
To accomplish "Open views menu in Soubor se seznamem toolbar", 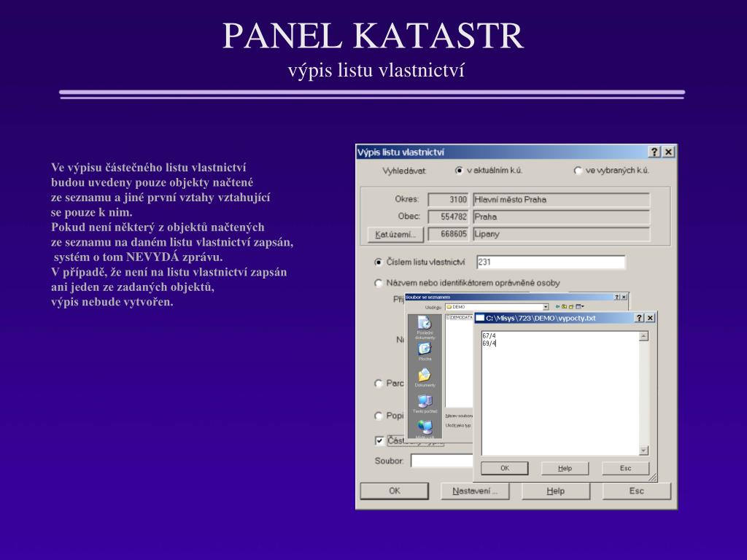I will click(x=580, y=307).
